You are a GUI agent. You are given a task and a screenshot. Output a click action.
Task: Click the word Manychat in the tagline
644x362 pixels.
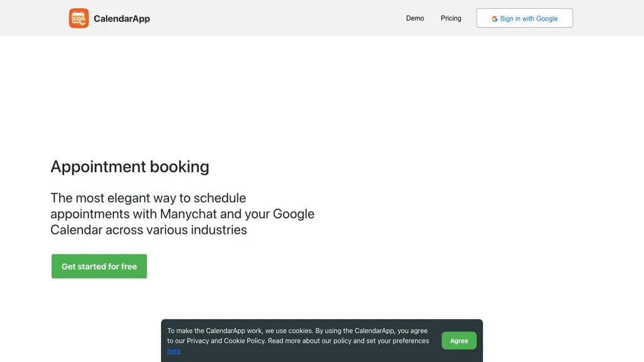[188, 214]
